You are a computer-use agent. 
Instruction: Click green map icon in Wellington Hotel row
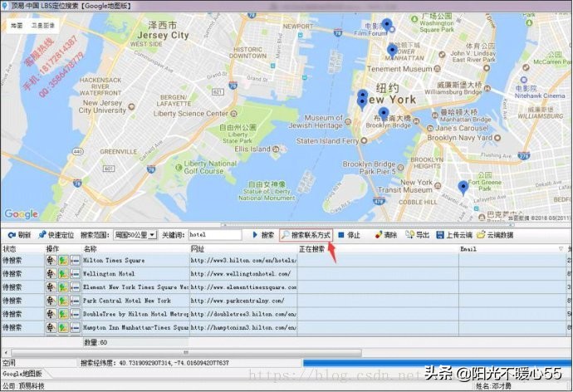pos(63,273)
